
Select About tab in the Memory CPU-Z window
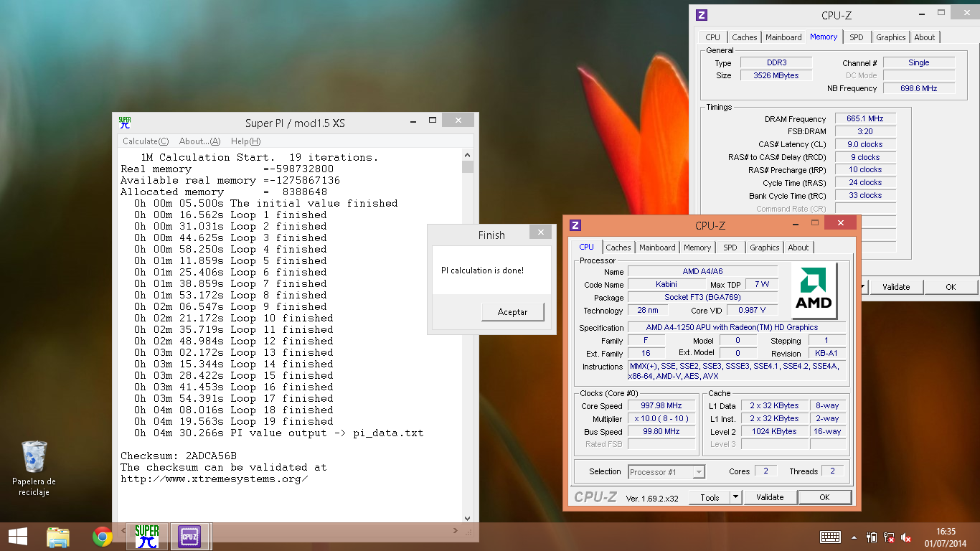pyautogui.click(x=924, y=37)
